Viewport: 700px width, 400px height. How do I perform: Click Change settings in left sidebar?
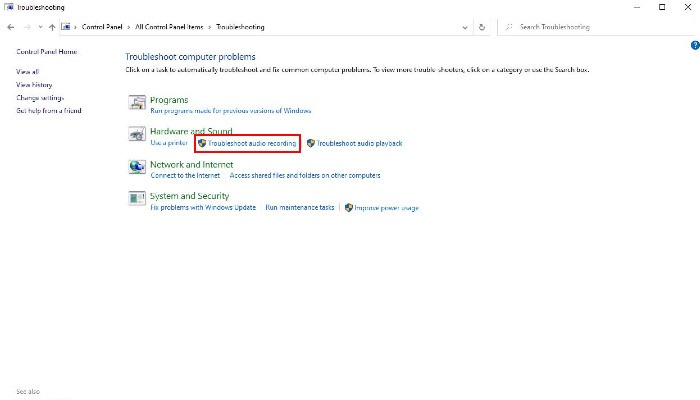(x=39, y=98)
